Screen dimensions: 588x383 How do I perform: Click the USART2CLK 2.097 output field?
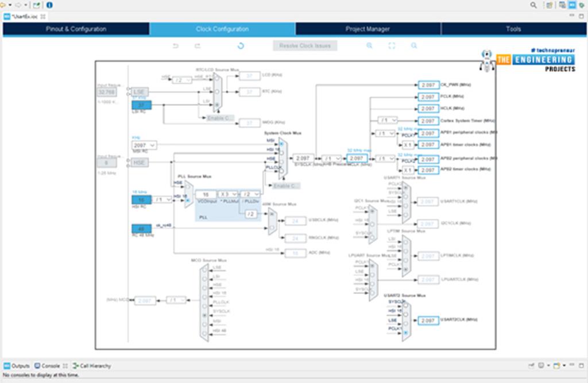[x=428, y=320]
